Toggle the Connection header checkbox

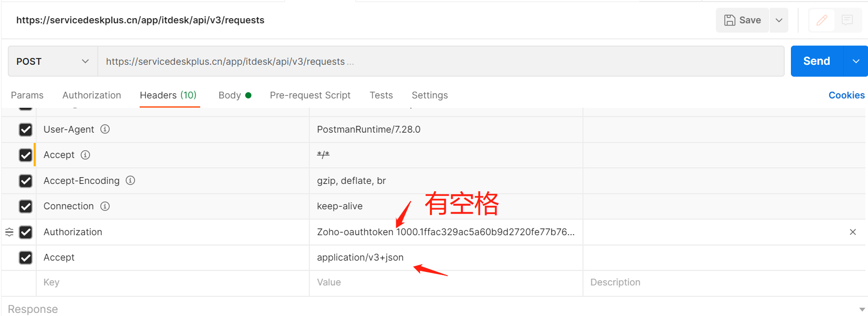click(x=25, y=206)
